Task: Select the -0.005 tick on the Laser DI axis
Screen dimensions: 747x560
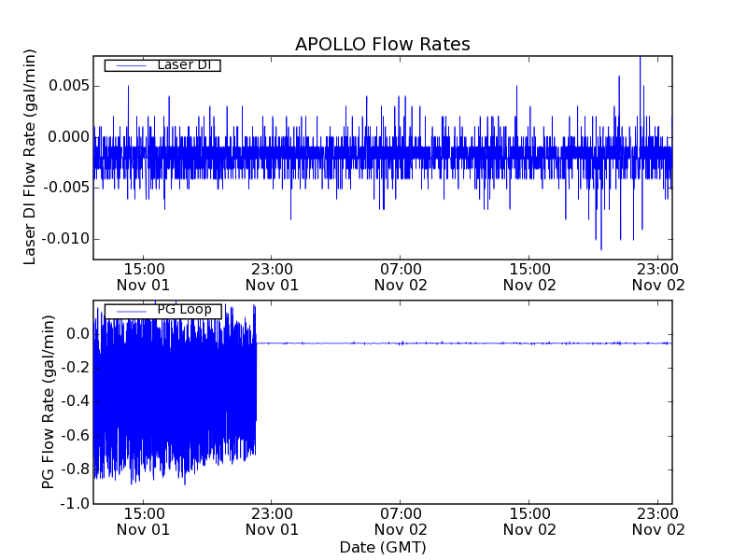Action: click(66, 188)
